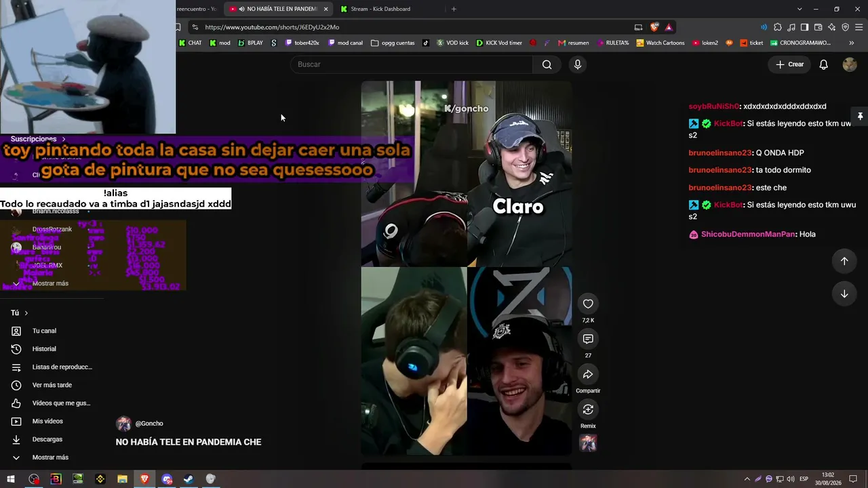868x488 pixels.
Task: Click the pin icon on chat overlay
Action: tap(860, 117)
